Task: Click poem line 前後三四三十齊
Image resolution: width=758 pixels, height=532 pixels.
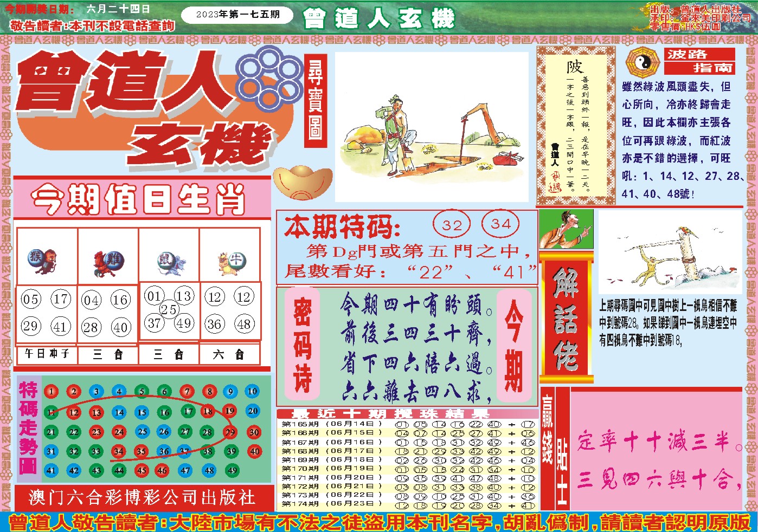Action: [x=416, y=334]
